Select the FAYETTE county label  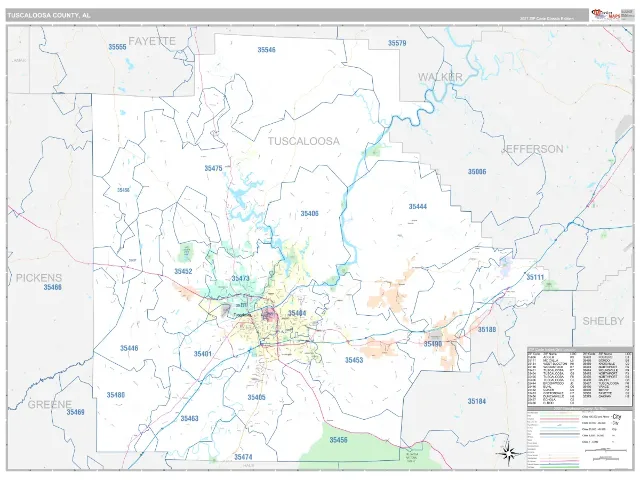[x=152, y=41]
